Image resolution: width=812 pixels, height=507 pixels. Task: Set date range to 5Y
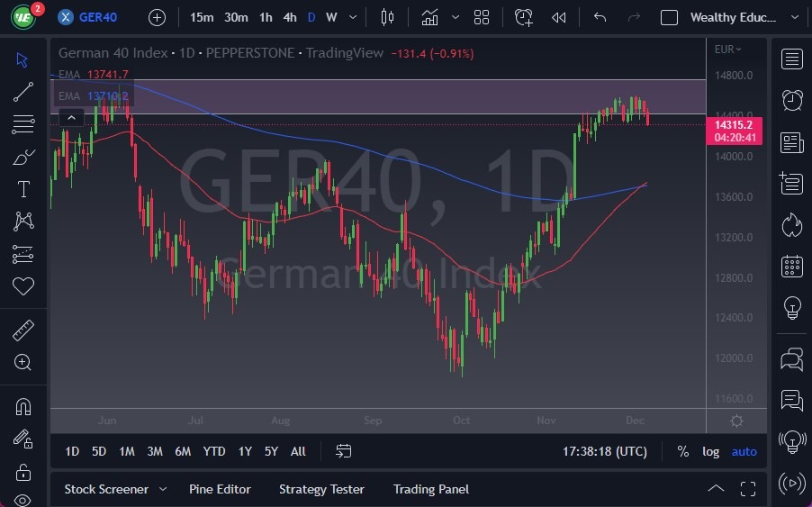point(271,451)
